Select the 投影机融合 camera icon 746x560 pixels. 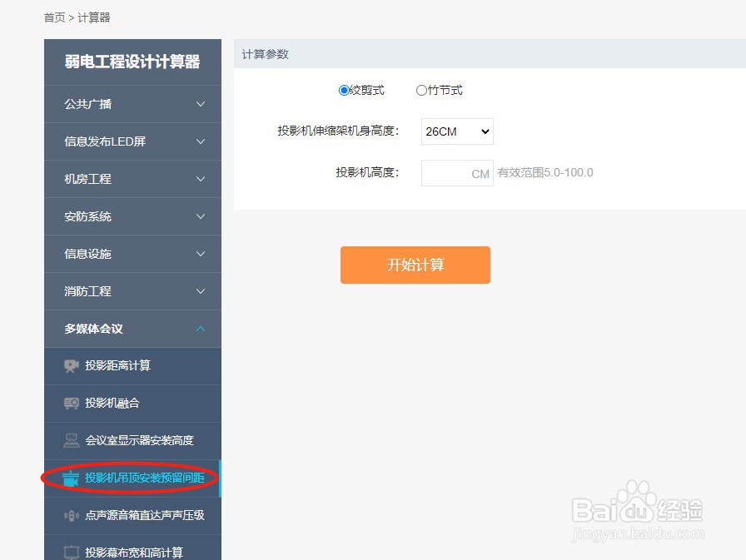tap(70, 404)
